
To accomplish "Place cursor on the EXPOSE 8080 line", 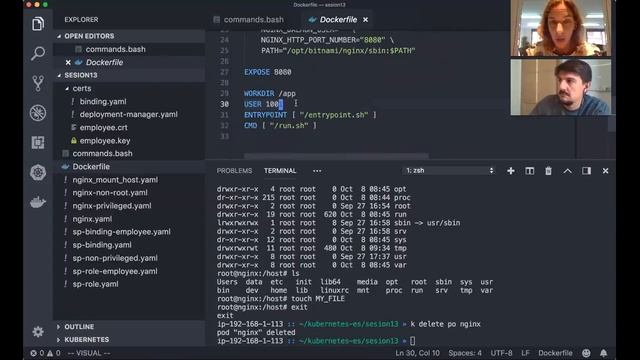I will [268, 72].
